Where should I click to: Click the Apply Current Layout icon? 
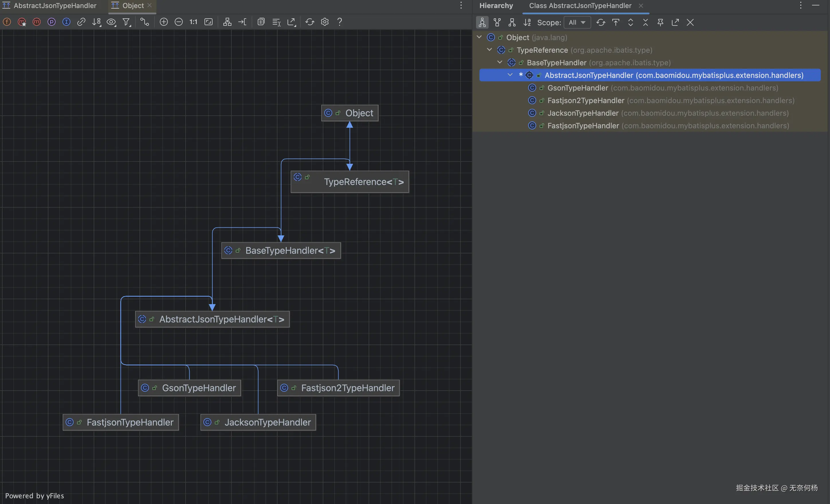pos(227,22)
